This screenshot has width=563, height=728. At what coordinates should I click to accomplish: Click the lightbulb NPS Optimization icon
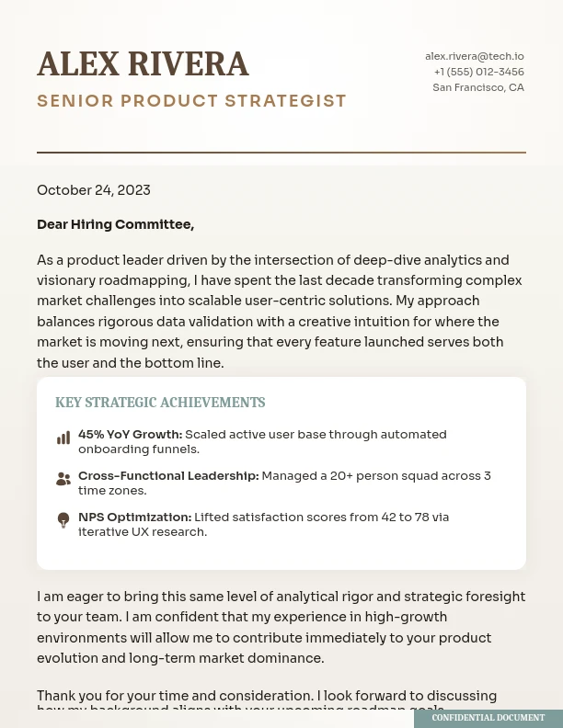click(63, 521)
